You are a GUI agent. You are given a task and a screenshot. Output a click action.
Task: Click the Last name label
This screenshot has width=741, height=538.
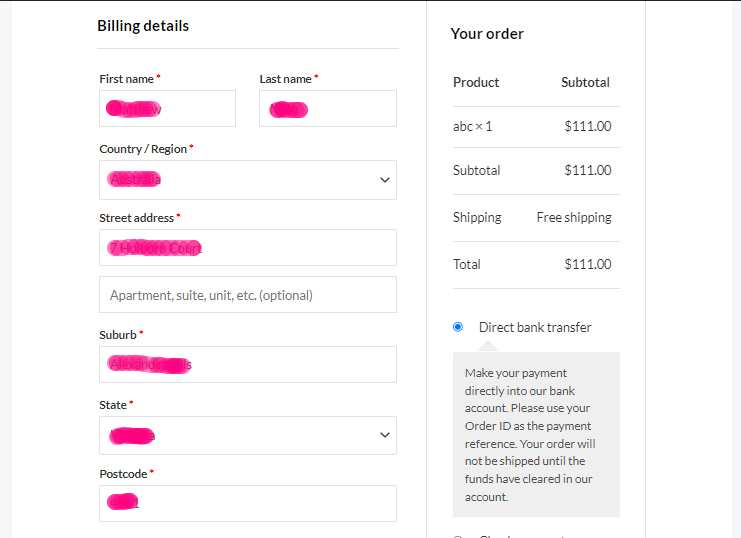pyautogui.click(x=286, y=79)
